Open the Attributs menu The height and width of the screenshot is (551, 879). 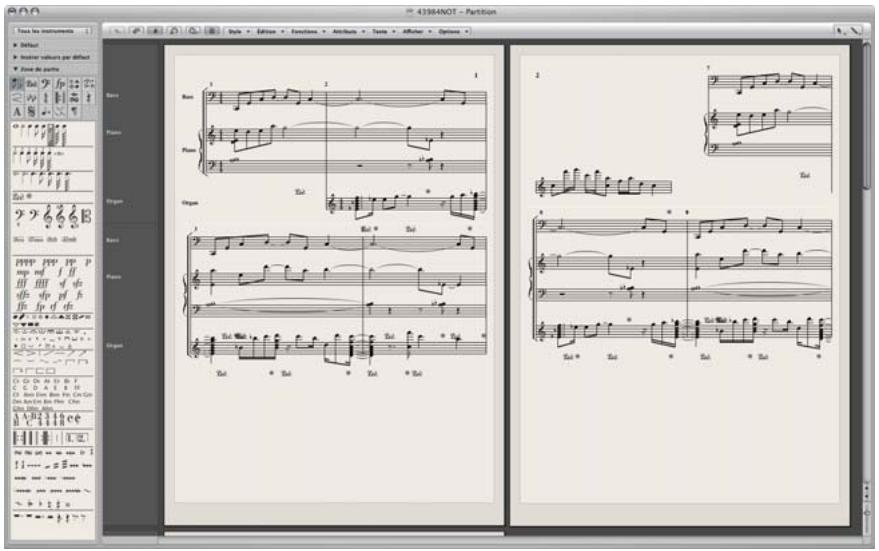click(x=349, y=31)
